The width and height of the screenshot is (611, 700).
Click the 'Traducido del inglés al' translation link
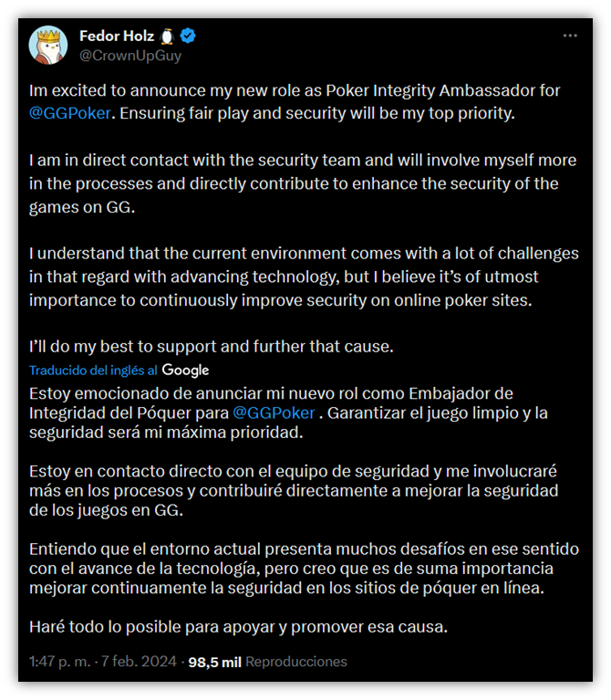point(93,371)
